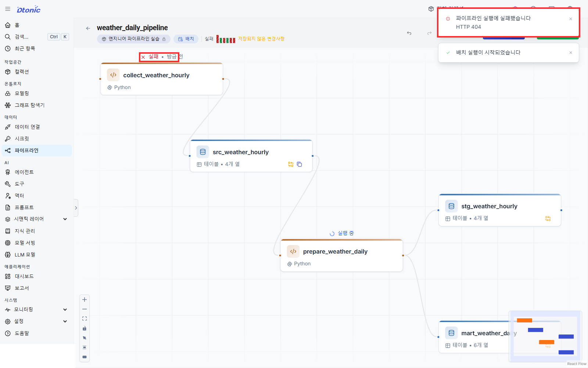The height and width of the screenshot is (368, 588).
Task: Expand the 모니터링 submenu chevron
Action: 65,309
